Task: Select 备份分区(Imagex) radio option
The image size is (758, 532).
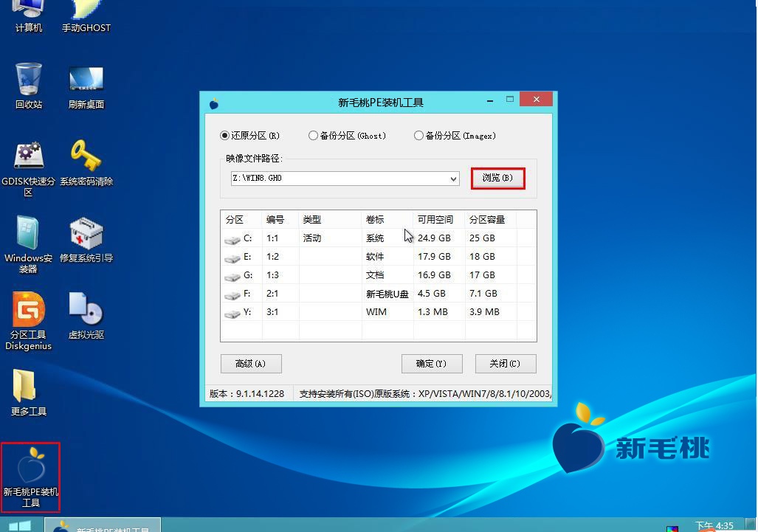Action: tap(455, 136)
